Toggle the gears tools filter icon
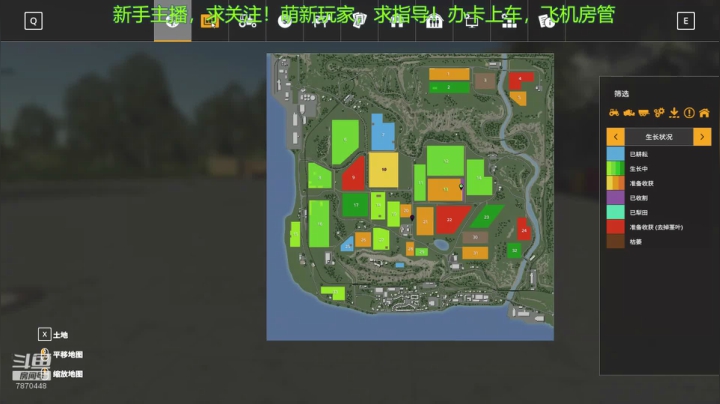 point(659,112)
